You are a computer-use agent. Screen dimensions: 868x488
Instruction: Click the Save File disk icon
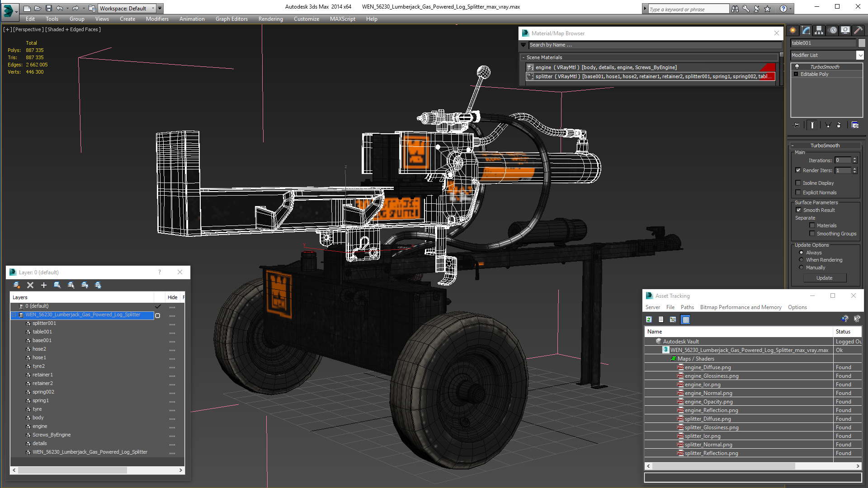[x=49, y=8]
